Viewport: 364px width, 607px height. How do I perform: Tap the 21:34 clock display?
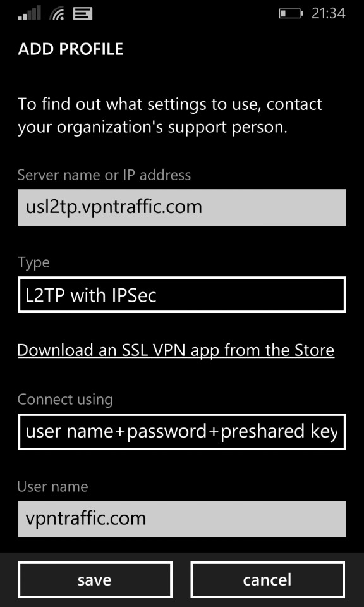point(329,13)
